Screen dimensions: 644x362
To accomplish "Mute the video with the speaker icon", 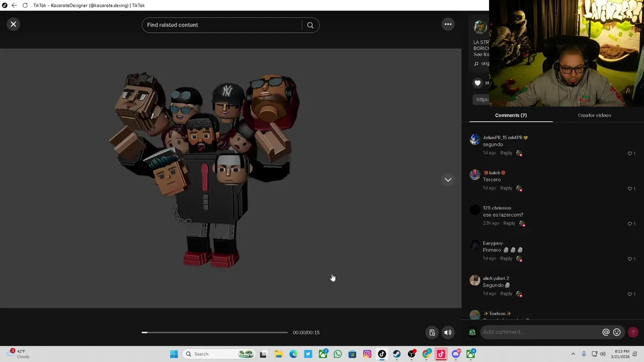I will tap(447, 332).
